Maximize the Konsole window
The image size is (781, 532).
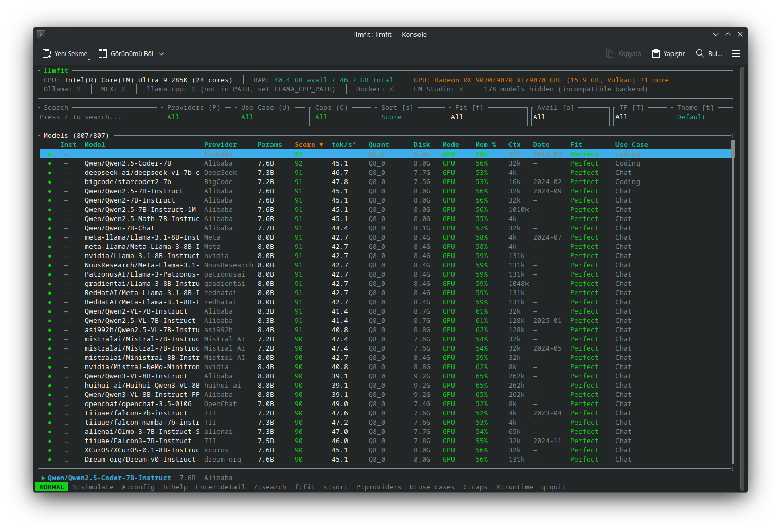pyautogui.click(x=728, y=34)
